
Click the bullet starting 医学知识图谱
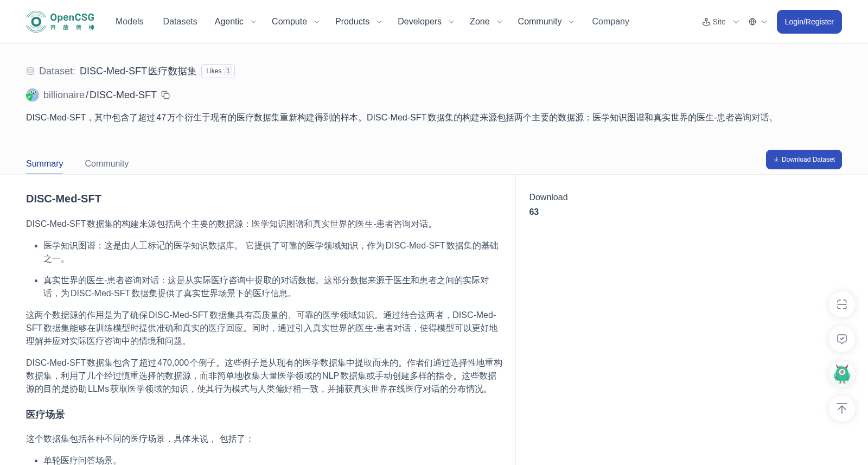271,252
